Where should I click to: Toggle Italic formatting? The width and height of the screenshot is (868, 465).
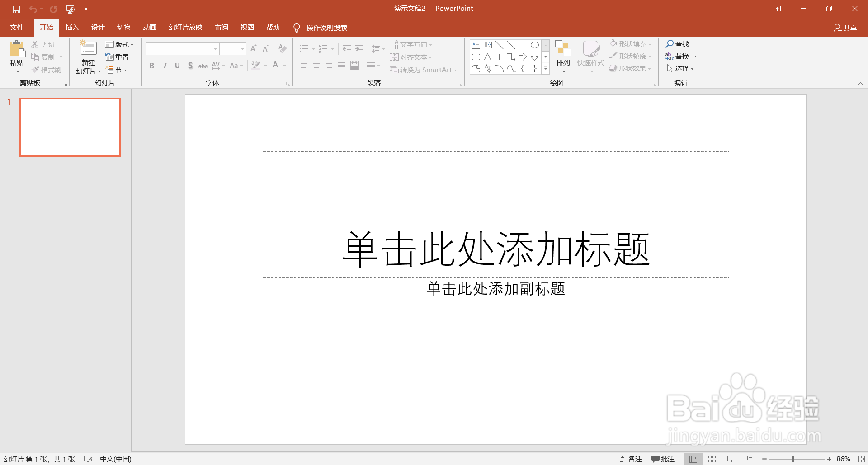point(165,66)
